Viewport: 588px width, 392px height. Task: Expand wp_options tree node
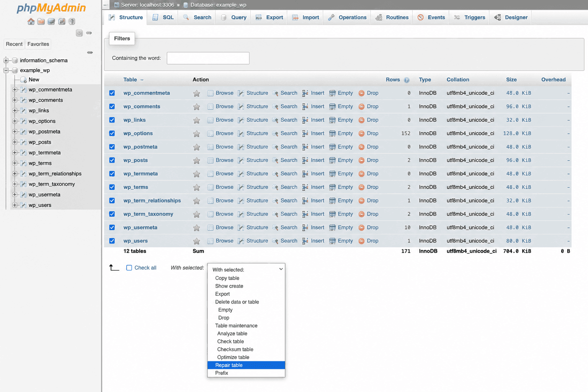(x=15, y=121)
